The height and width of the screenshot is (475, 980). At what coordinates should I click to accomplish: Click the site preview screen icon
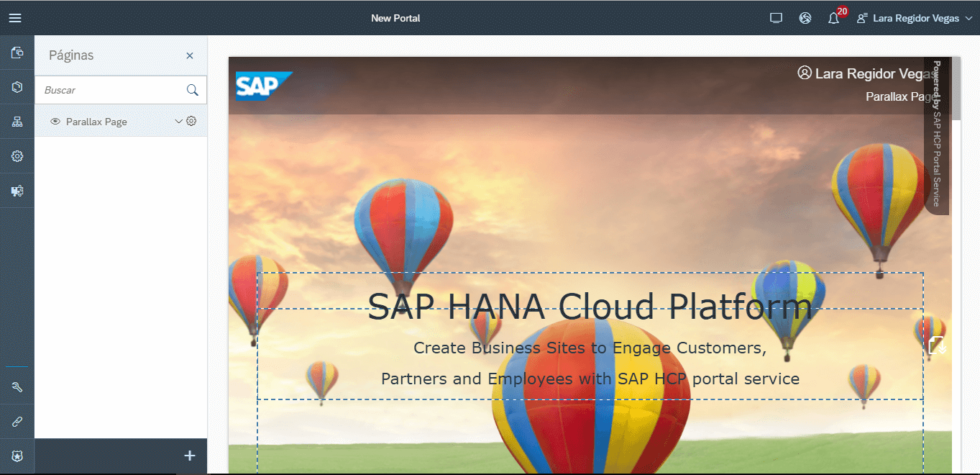(776, 18)
